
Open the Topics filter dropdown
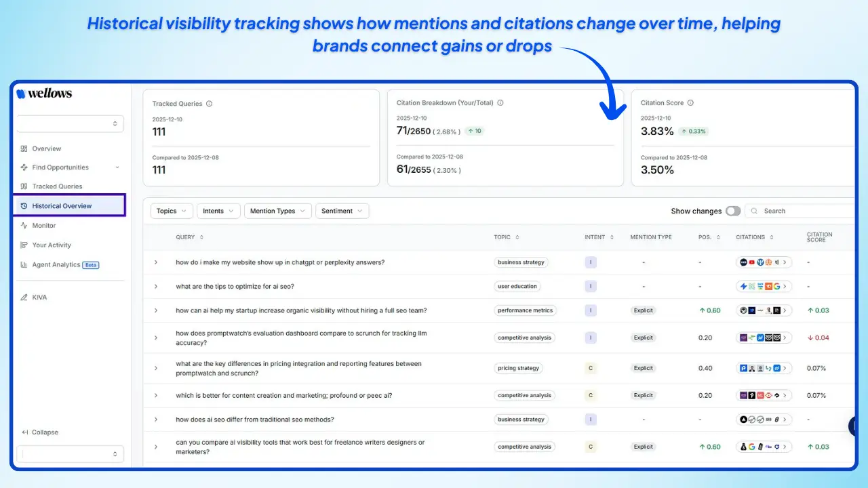172,211
